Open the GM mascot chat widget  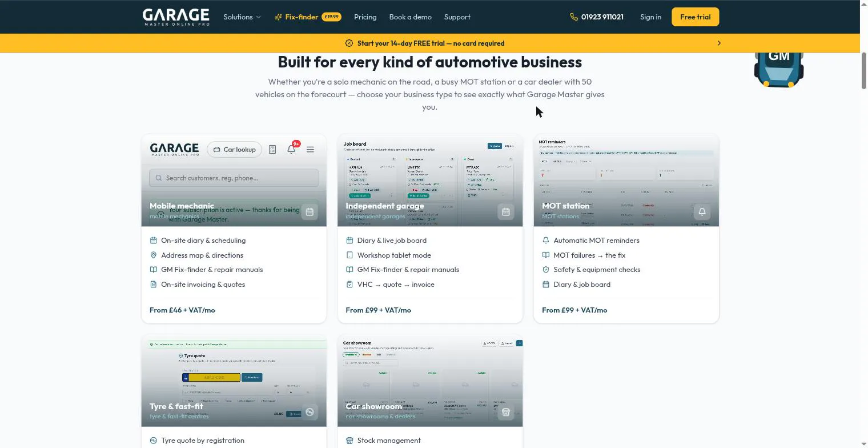(778, 69)
